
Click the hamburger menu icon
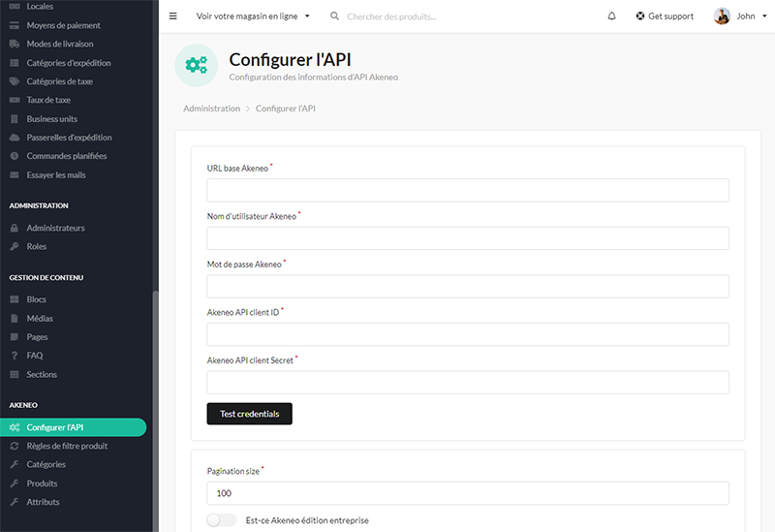[x=173, y=16]
